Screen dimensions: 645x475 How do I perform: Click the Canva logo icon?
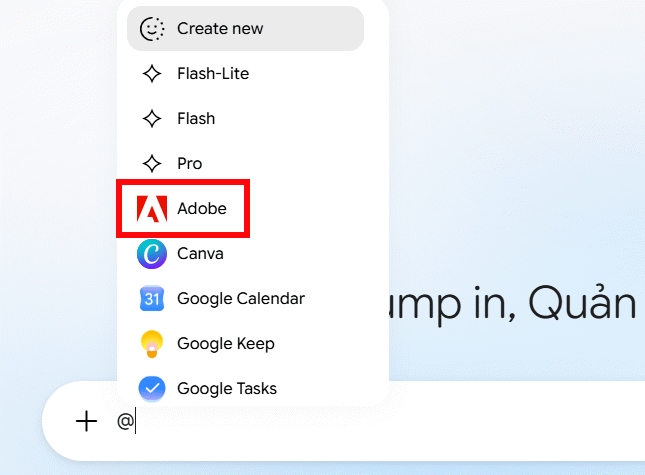point(152,254)
